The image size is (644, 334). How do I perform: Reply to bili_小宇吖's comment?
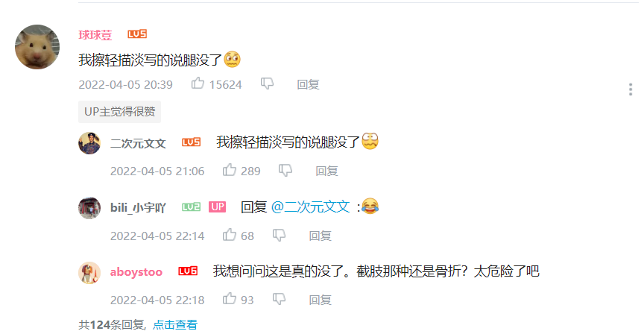click(320, 236)
